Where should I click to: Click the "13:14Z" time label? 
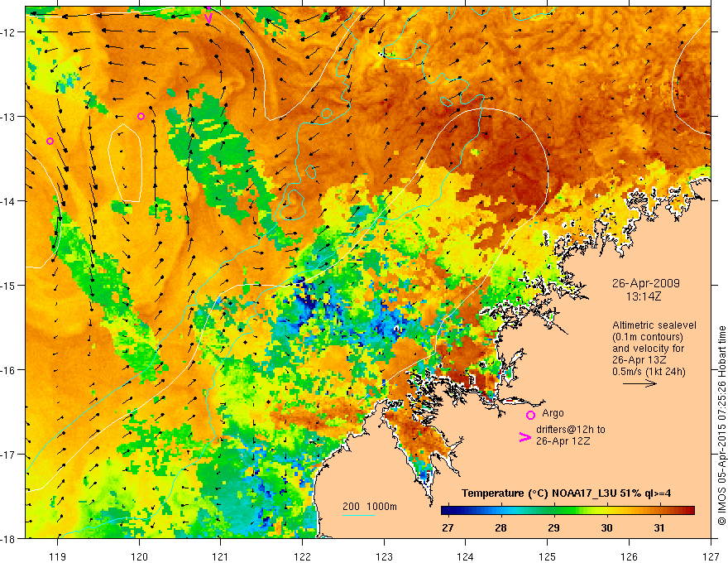(x=644, y=296)
